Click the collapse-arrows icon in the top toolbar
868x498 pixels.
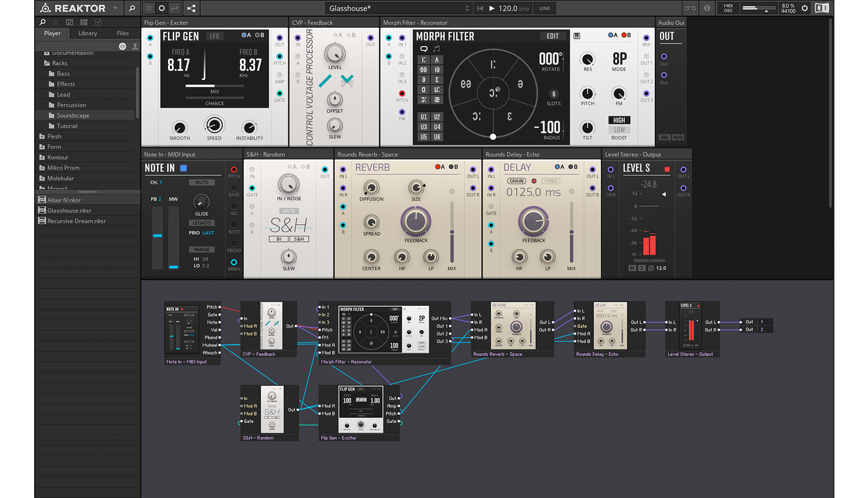(148, 8)
